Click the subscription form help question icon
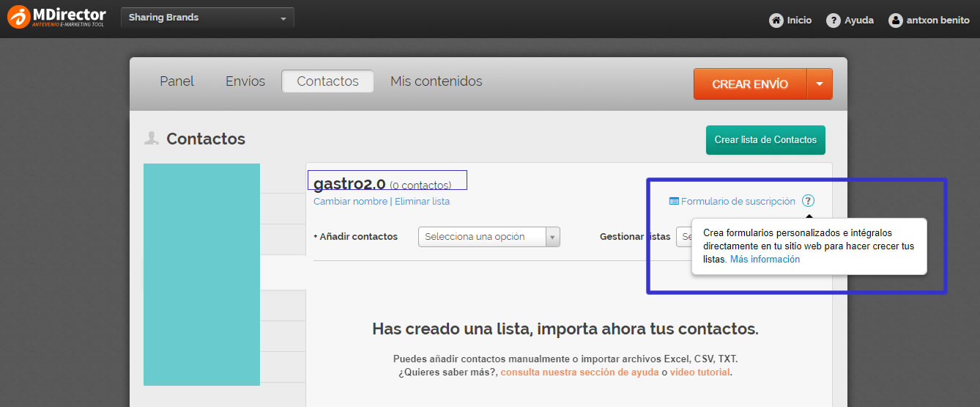This screenshot has height=407, width=980. click(808, 201)
